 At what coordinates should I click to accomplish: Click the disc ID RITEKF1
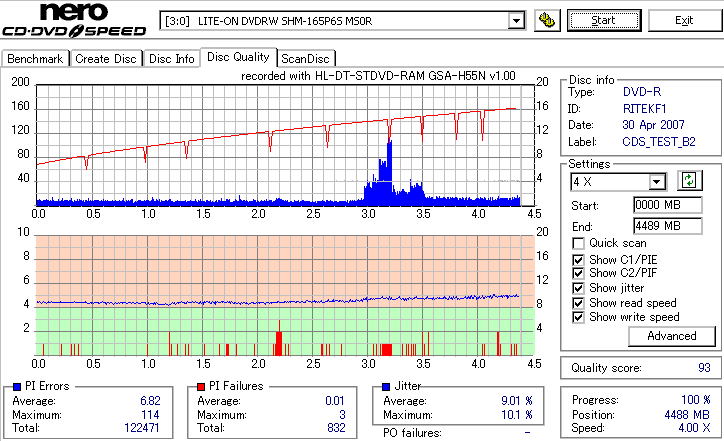tap(645, 109)
